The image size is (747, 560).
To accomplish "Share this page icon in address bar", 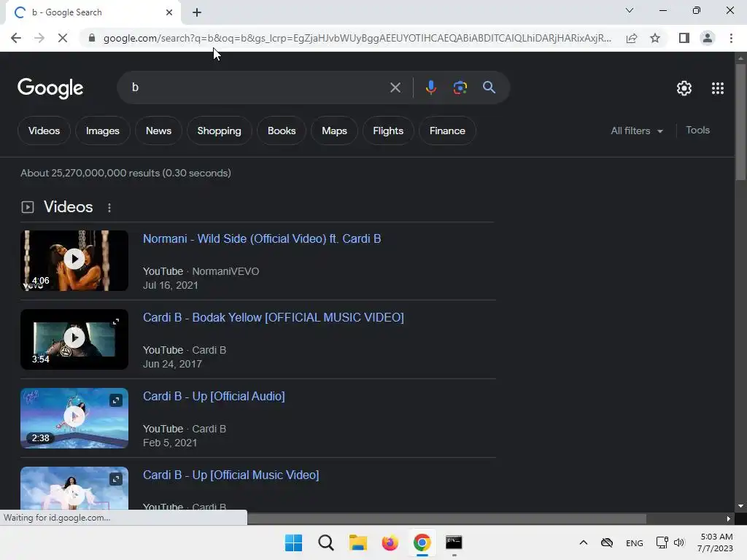I will pyautogui.click(x=632, y=38).
